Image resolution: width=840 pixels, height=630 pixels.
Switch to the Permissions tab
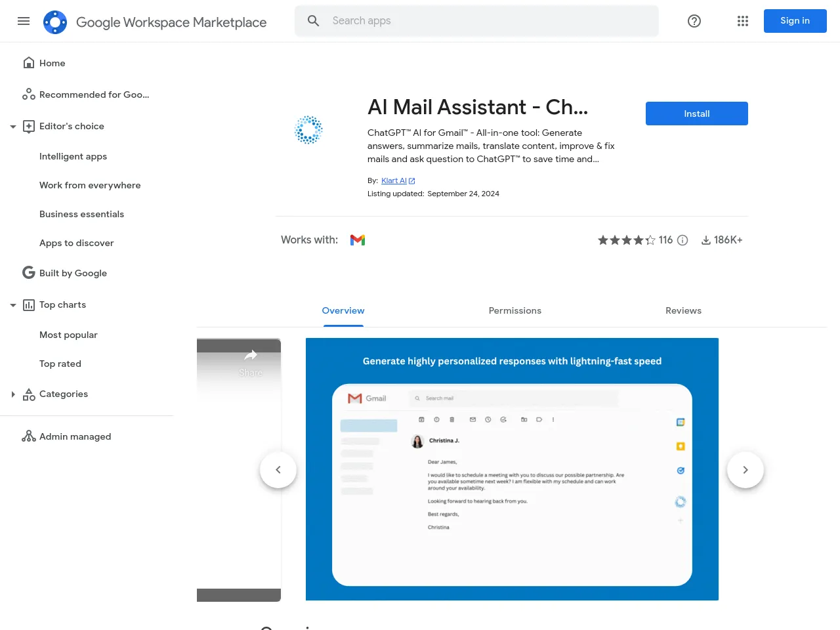click(x=514, y=310)
